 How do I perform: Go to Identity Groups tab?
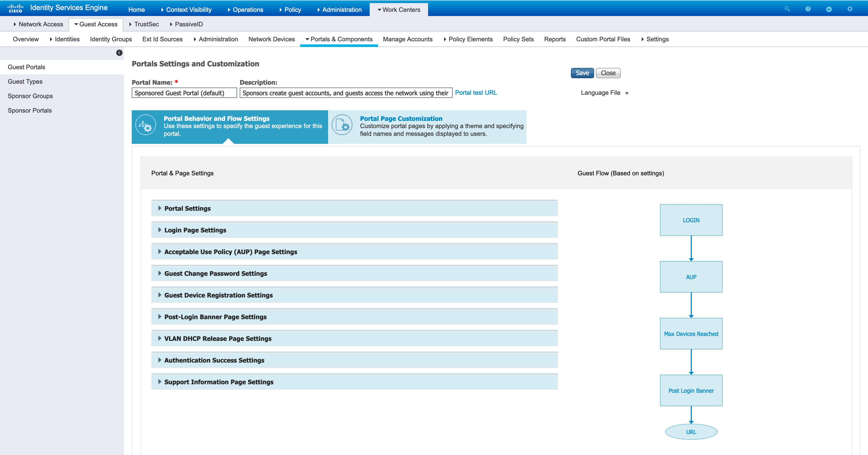(x=111, y=39)
